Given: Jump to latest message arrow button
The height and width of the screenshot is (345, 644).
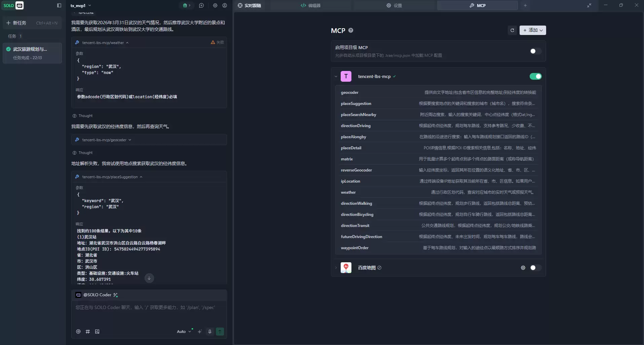Looking at the screenshot, I should tap(149, 278).
